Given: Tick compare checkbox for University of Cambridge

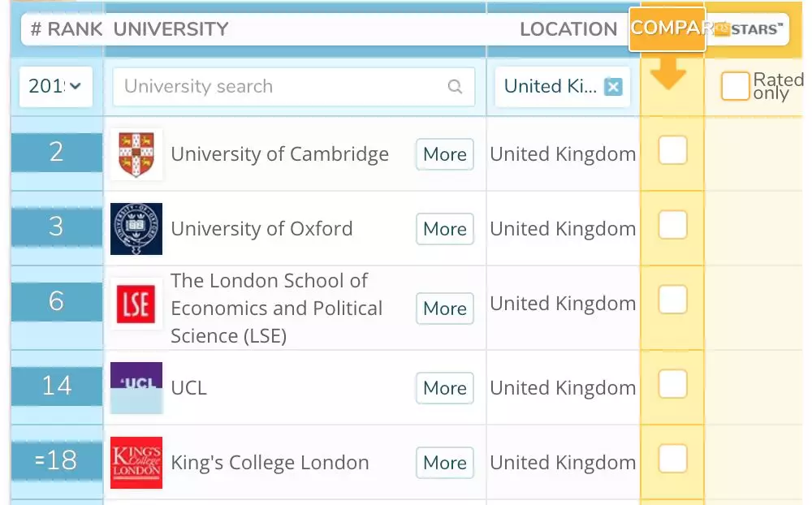Looking at the screenshot, I should (x=672, y=150).
